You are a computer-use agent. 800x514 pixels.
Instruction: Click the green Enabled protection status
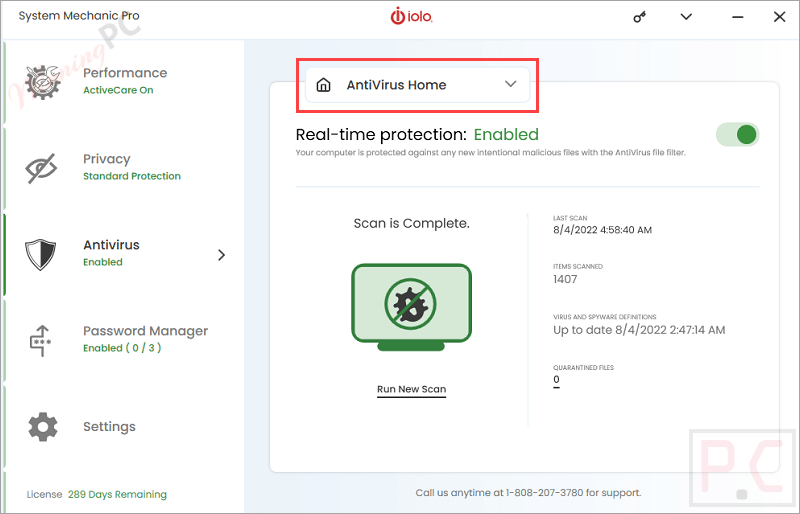[x=506, y=135]
